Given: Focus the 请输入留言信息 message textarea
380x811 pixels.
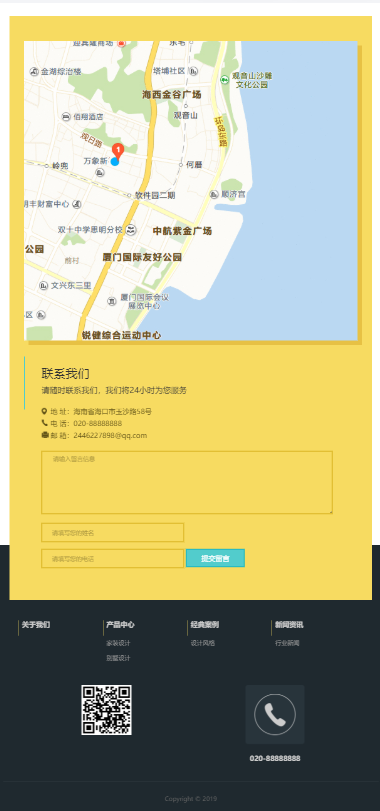Looking at the screenshot, I should point(187,483).
